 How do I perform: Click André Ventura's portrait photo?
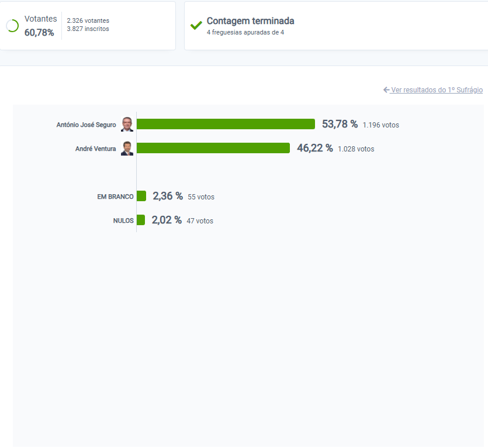(x=127, y=149)
